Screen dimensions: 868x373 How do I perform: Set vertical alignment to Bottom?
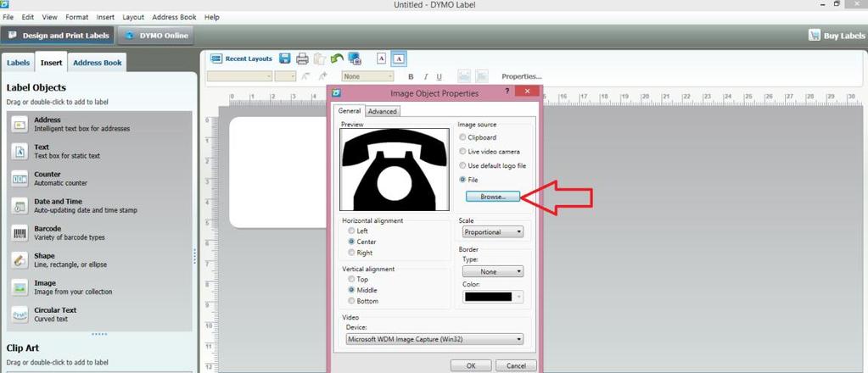pos(351,301)
